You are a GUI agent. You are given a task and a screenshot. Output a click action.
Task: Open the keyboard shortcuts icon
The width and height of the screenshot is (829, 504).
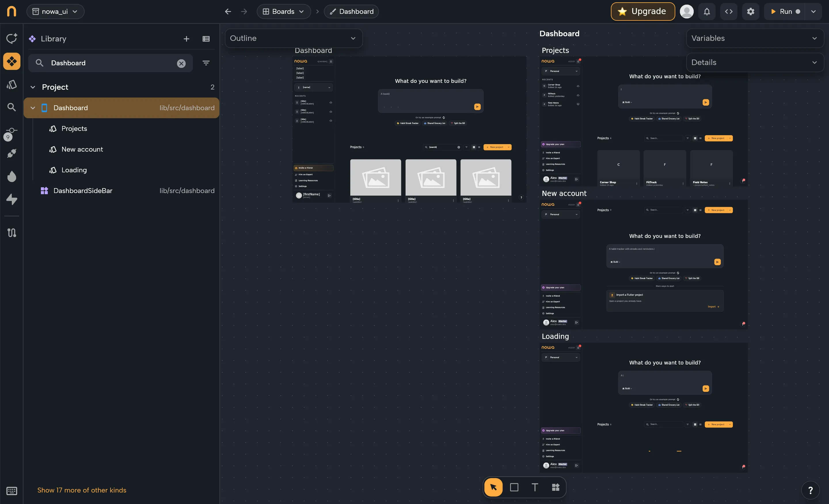(12, 490)
